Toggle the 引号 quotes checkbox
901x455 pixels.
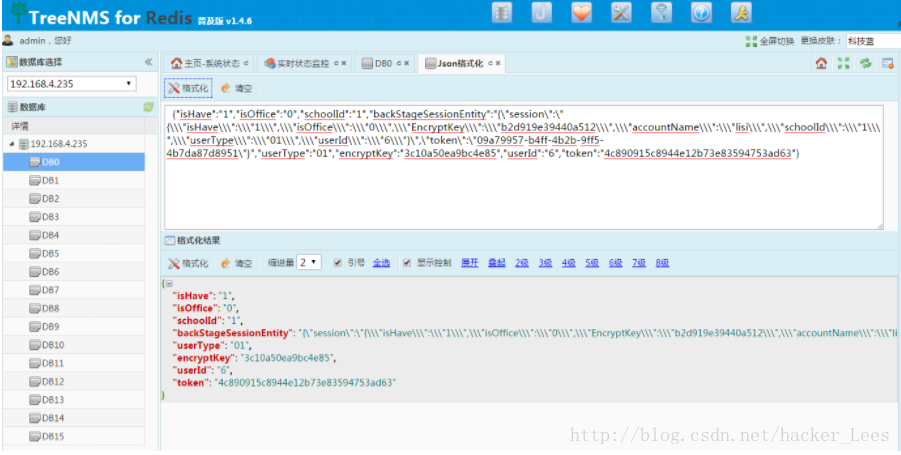(338, 263)
